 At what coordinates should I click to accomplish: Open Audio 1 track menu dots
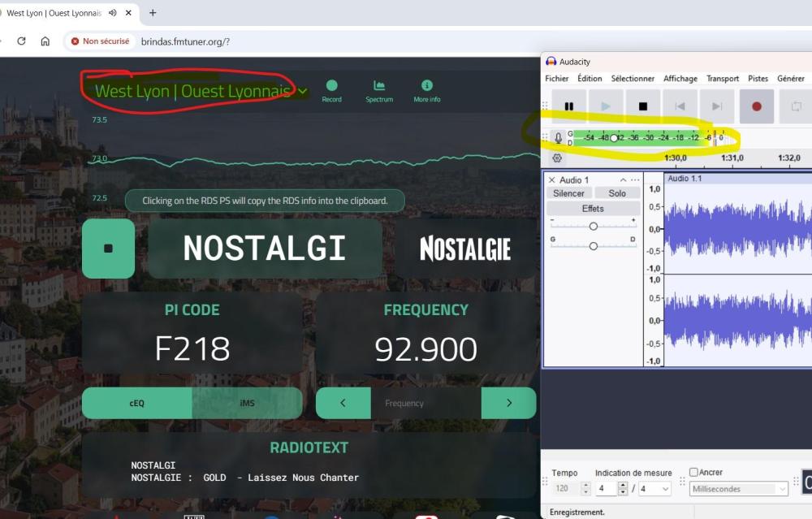[x=635, y=179]
